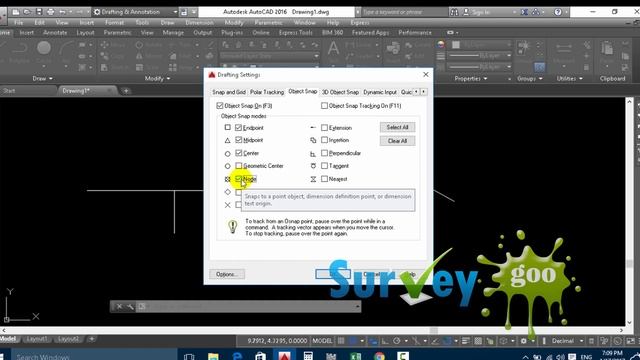
Task: Expand the Modify panel dropdown
Action: click(x=157, y=78)
